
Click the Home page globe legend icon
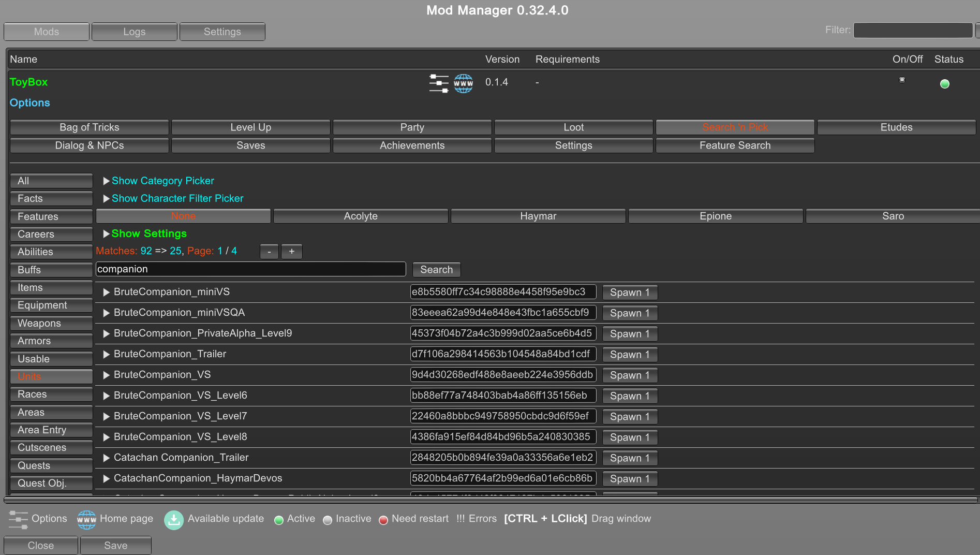86,519
